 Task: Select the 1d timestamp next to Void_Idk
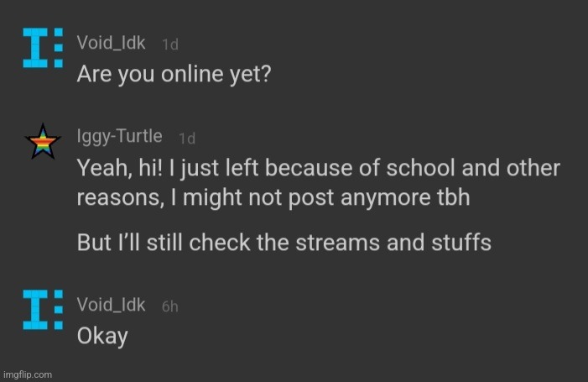coord(170,44)
